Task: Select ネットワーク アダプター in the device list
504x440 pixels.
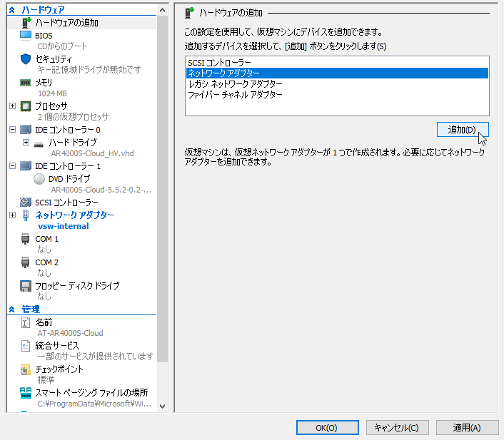Action: click(x=337, y=73)
